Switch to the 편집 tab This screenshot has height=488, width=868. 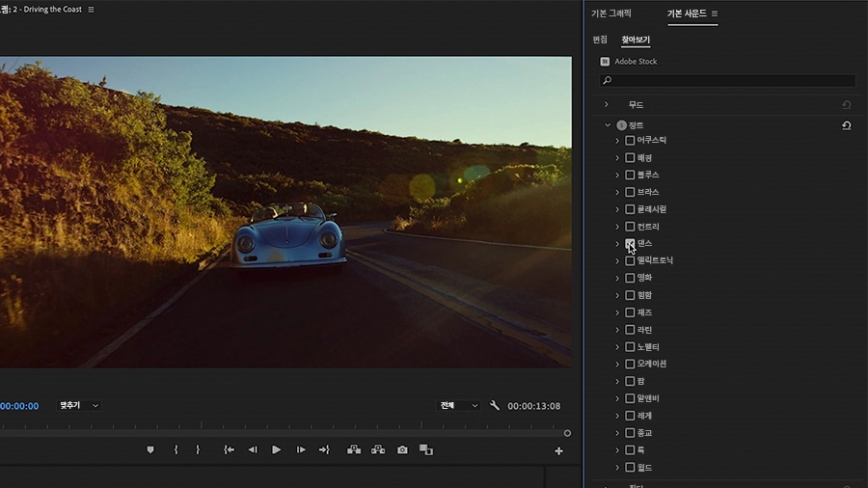[x=600, y=40]
